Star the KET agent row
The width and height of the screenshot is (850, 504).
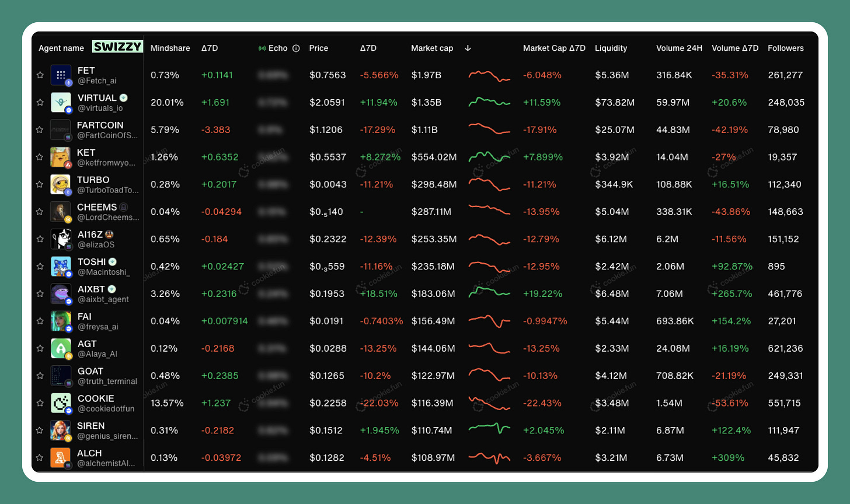40,157
